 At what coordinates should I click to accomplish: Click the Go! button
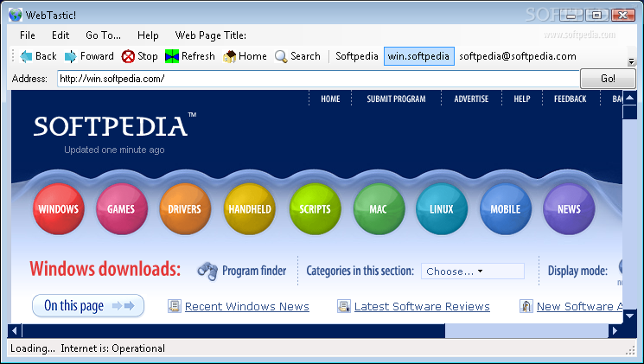pos(608,79)
